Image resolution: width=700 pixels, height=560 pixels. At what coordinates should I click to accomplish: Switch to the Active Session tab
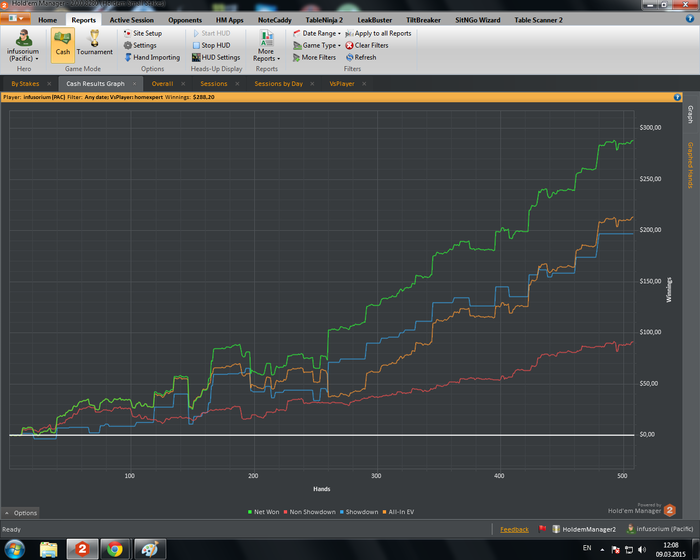point(132,20)
